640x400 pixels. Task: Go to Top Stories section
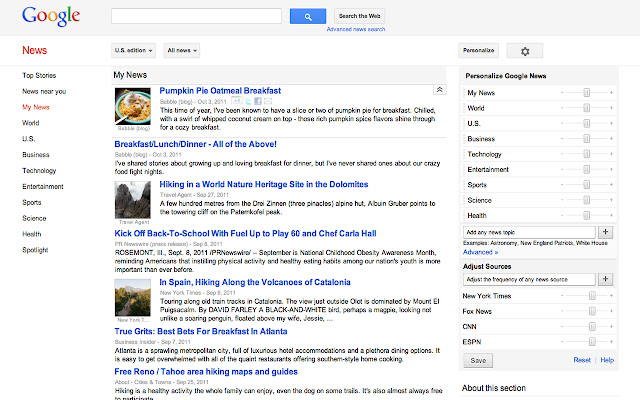pos(39,76)
